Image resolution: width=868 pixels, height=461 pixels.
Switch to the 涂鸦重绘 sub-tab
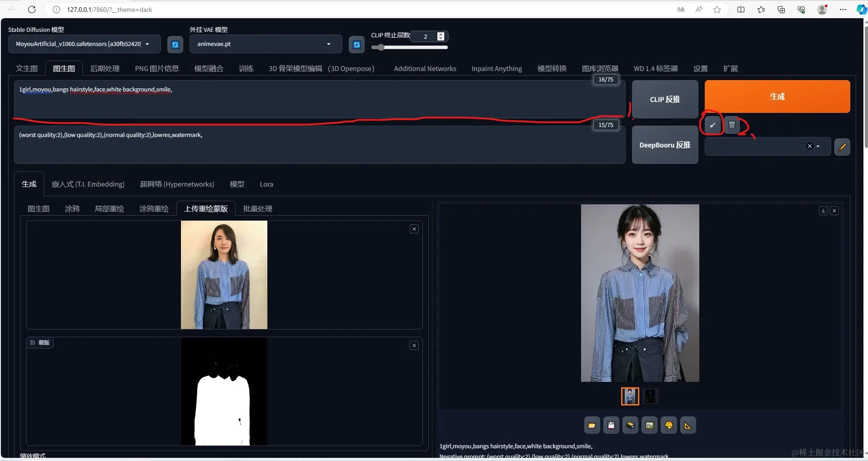coord(154,208)
